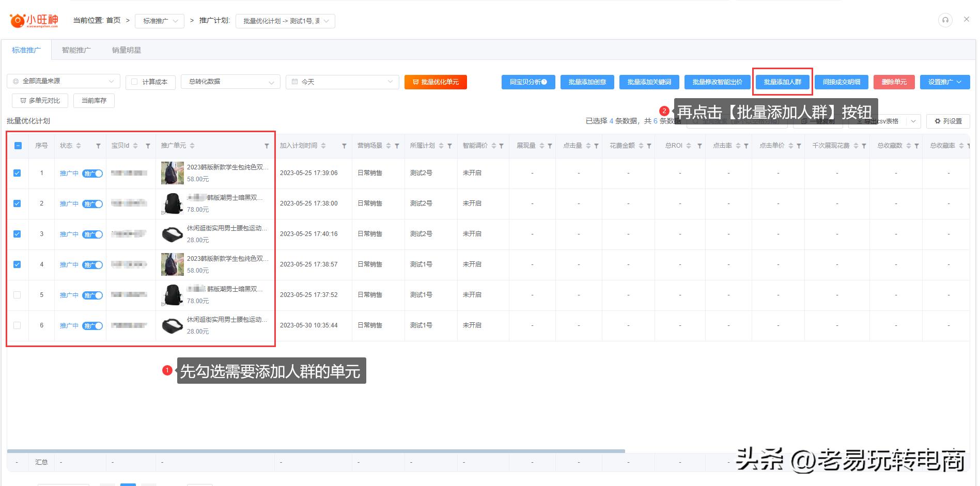Click the calendar icon in date picker
The width and height of the screenshot is (980, 486).
294,81
